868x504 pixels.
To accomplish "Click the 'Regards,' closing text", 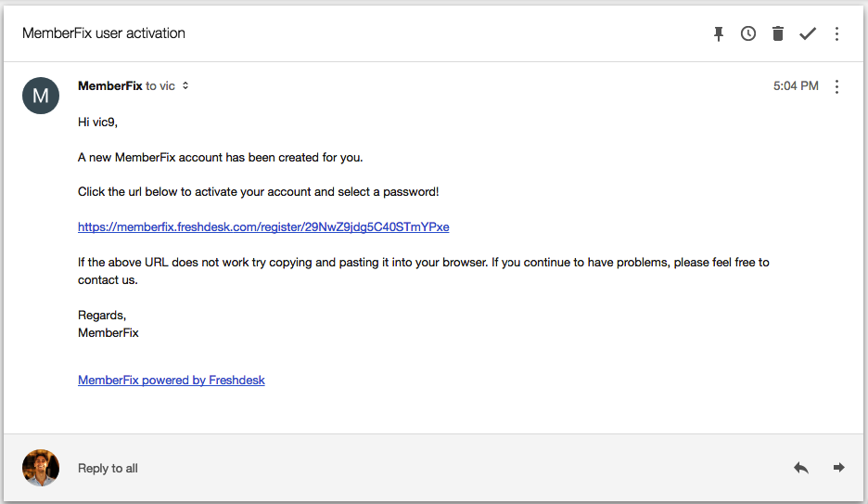I will 102,316.
